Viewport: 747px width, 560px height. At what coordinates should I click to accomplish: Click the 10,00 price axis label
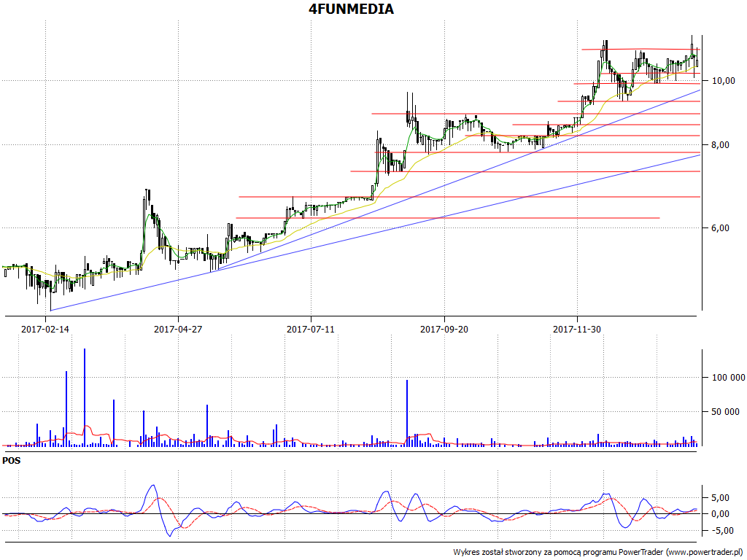coord(723,81)
